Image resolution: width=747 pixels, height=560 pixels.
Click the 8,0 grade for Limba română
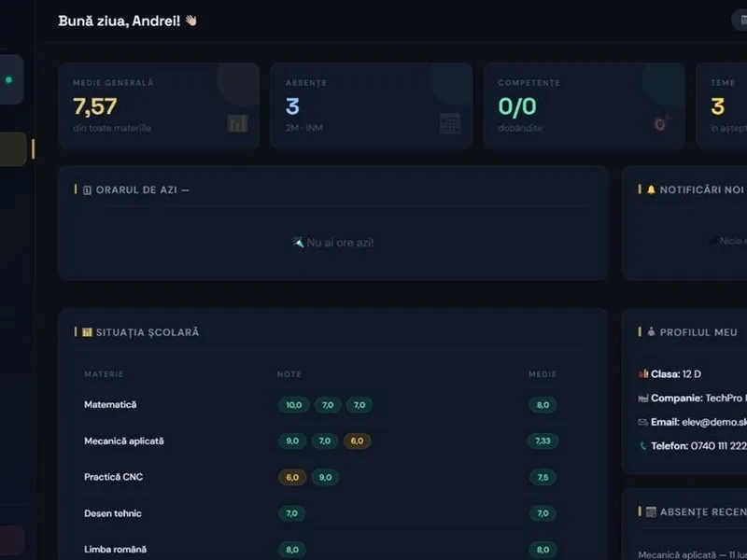(x=292, y=550)
